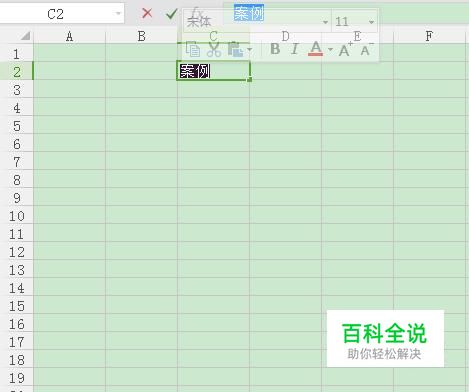
Task: Increase font size with A+ icon
Action: [x=345, y=49]
